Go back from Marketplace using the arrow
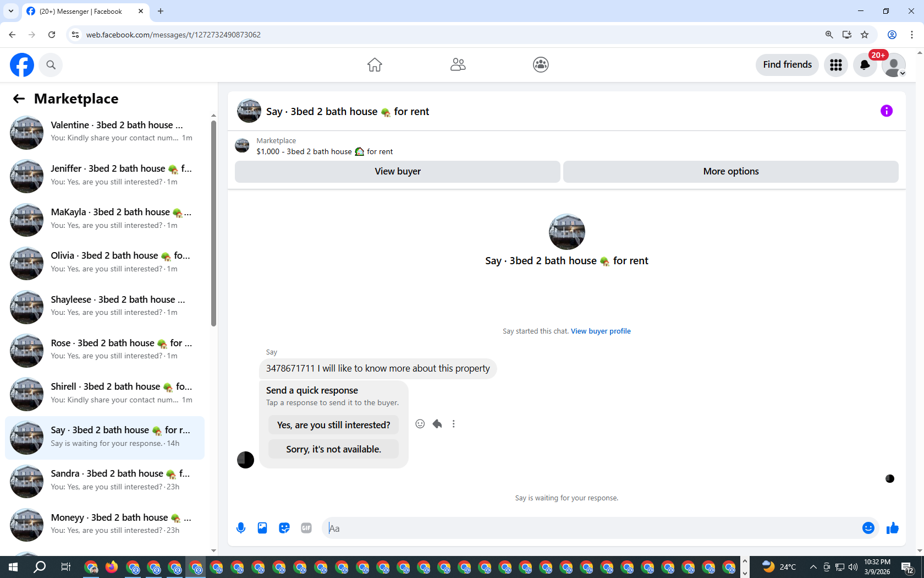This screenshot has width=924, height=578. (x=19, y=99)
